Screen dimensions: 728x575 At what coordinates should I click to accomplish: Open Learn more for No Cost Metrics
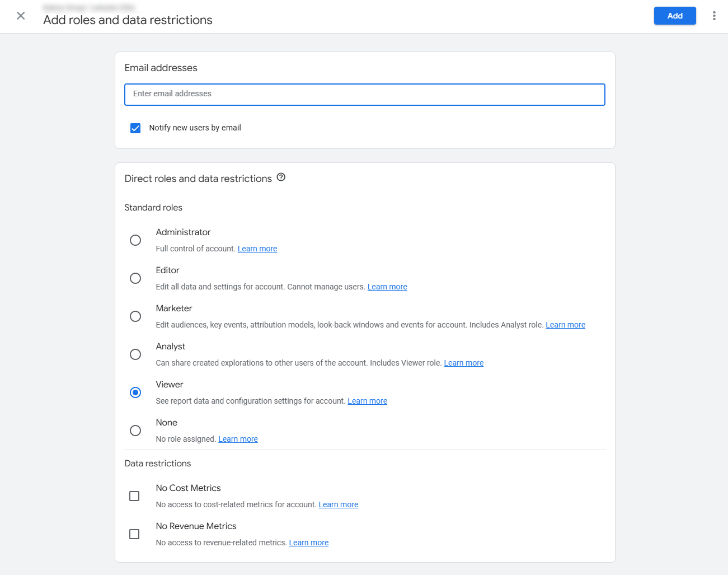pyautogui.click(x=338, y=504)
